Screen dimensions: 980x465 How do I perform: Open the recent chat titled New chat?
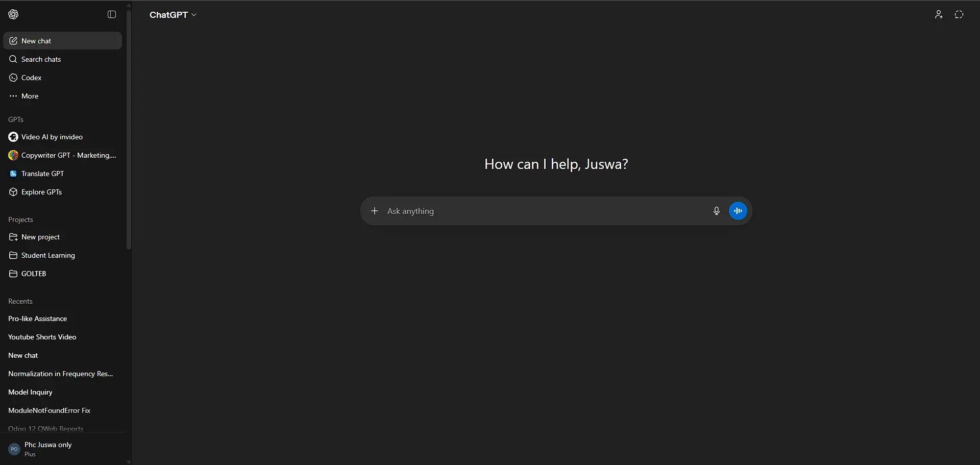(x=62, y=355)
